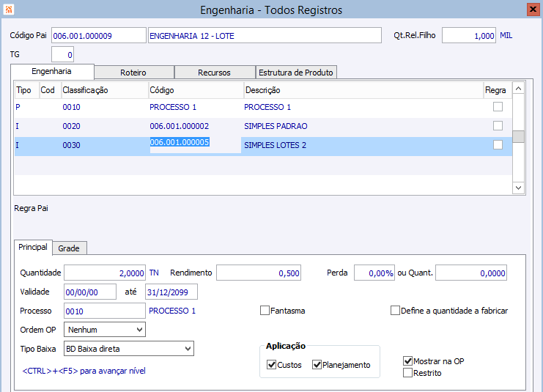Open the Recursos tab

coord(214,73)
